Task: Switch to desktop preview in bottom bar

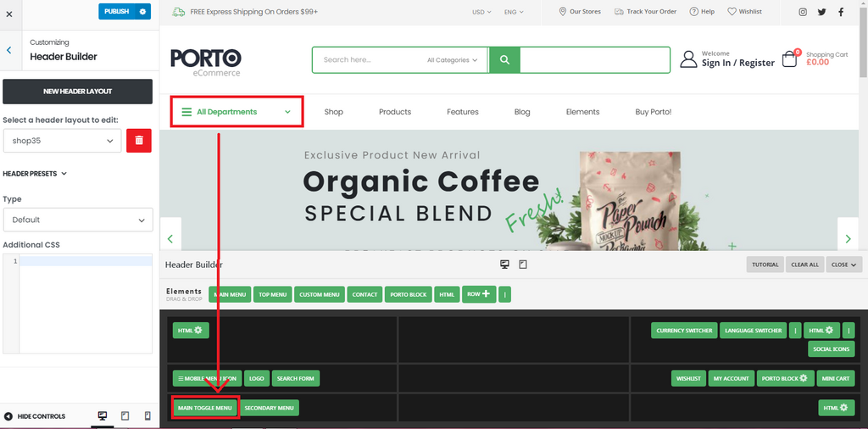Action: (x=103, y=415)
